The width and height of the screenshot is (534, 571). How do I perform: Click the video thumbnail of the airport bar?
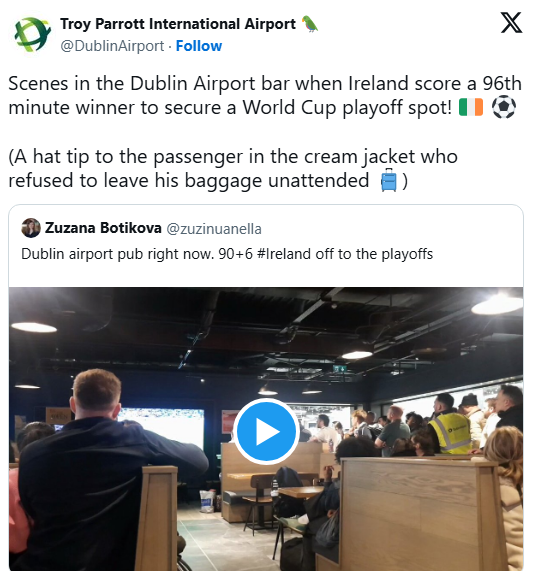266,429
